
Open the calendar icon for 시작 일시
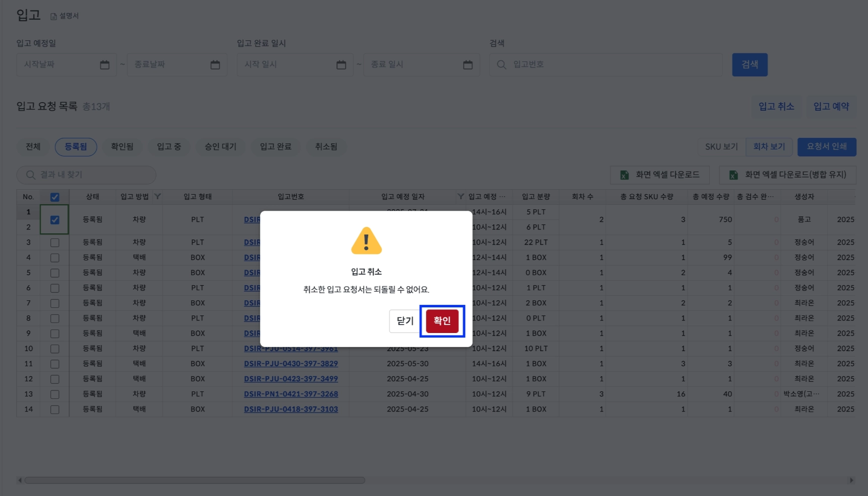tap(341, 65)
